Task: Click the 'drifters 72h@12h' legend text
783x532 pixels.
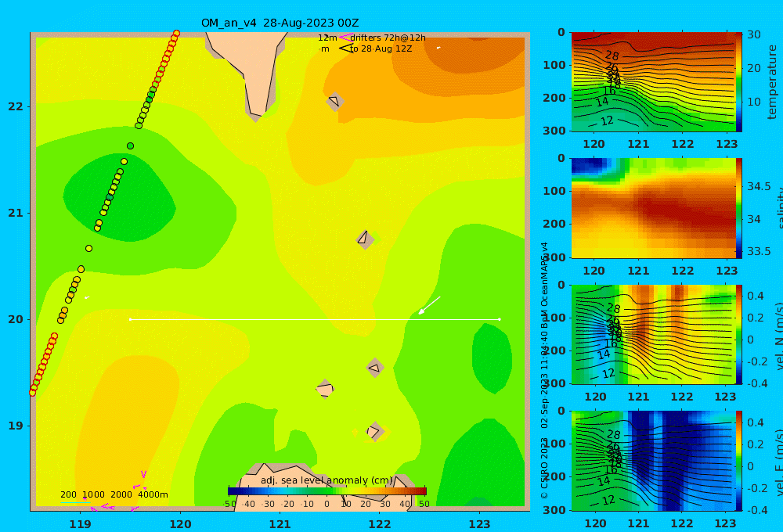Action: [x=388, y=38]
